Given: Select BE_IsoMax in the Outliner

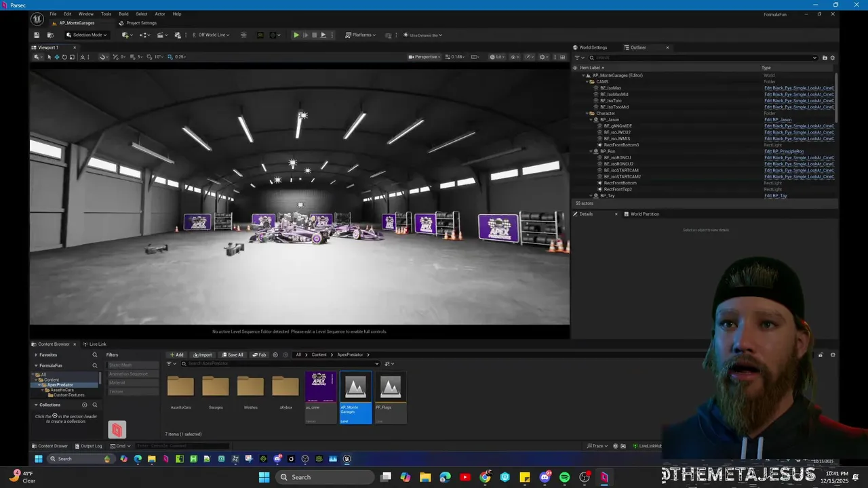Looking at the screenshot, I should coord(610,88).
